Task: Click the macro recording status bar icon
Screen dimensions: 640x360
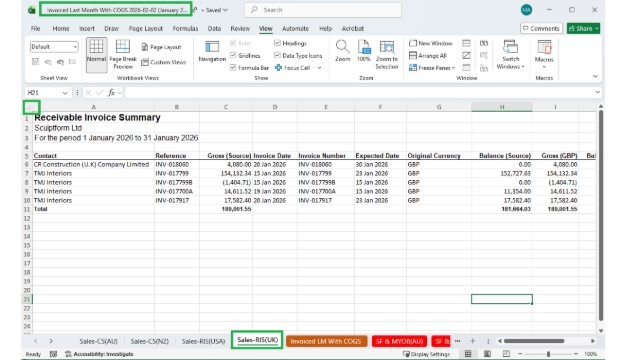Action: 53,354
